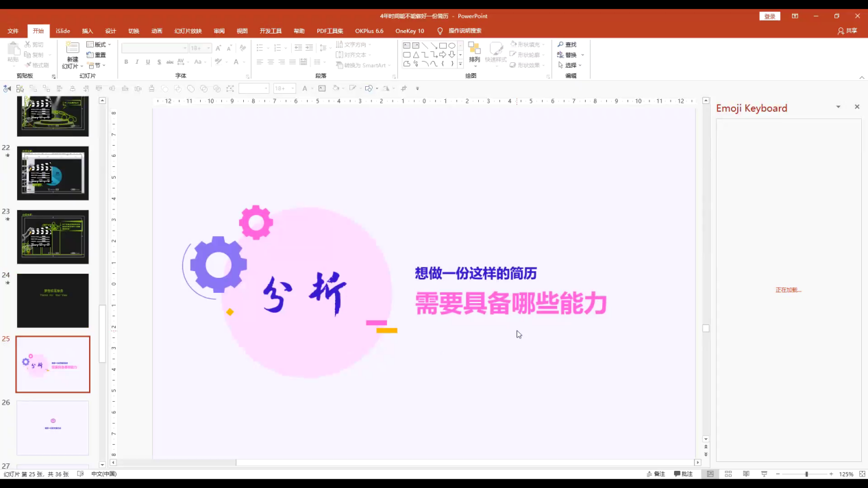Switch to slide sorter view icon

[x=728, y=474]
